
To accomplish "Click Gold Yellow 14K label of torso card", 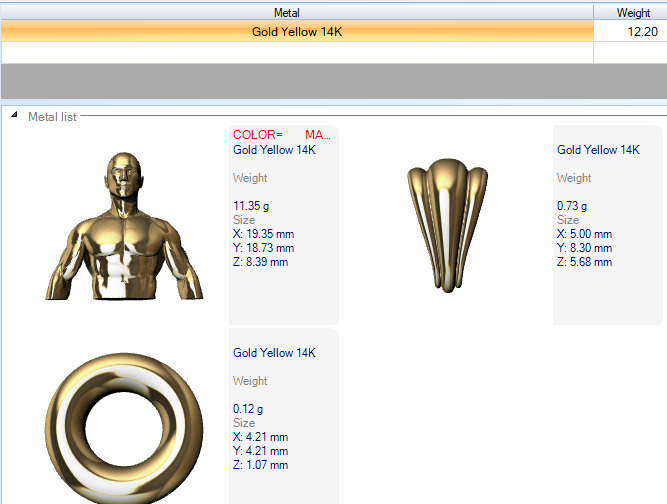I will tap(274, 150).
